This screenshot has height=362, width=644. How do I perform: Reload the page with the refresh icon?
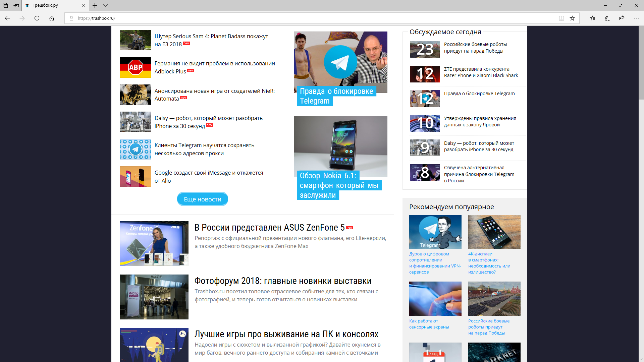click(37, 18)
